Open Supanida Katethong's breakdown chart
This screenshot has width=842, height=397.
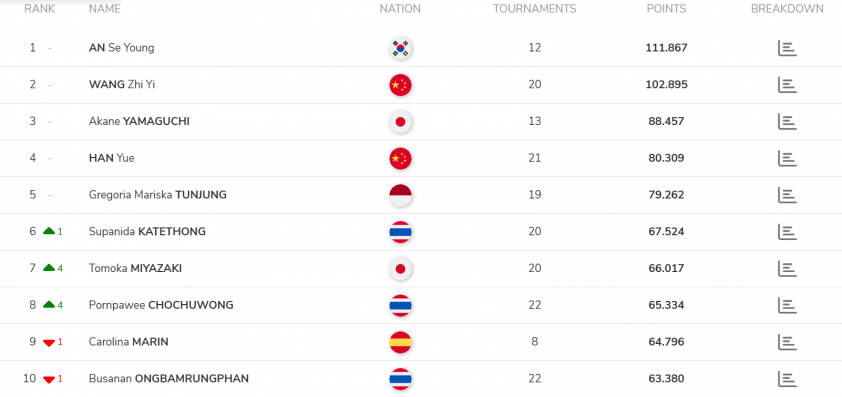787,232
